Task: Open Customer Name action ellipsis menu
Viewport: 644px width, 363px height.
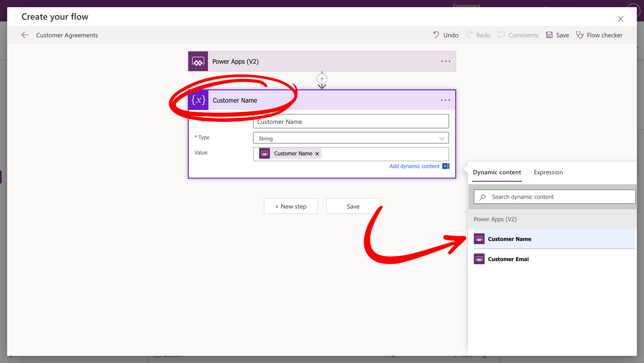Action: (x=445, y=100)
